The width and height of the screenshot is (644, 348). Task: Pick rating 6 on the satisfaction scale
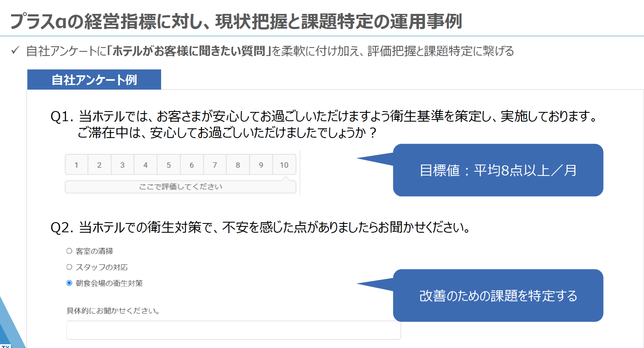click(192, 165)
